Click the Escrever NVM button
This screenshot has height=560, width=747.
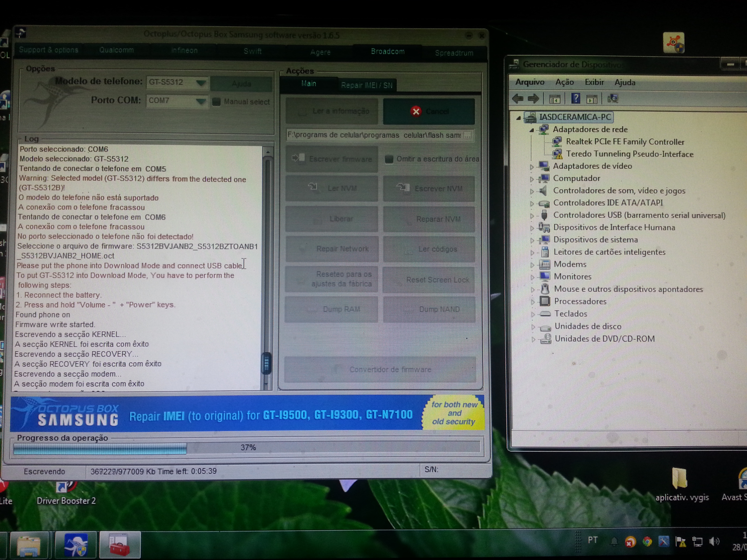pyautogui.click(x=429, y=189)
